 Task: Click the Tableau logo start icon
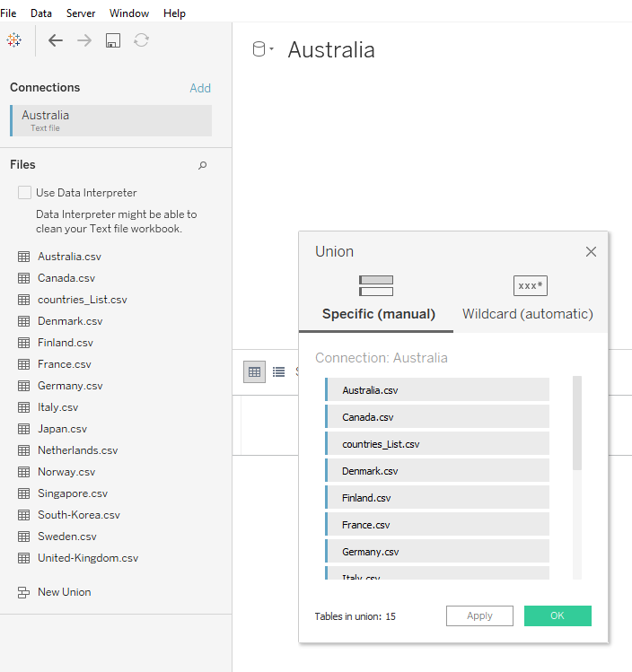[x=13, y=40]
